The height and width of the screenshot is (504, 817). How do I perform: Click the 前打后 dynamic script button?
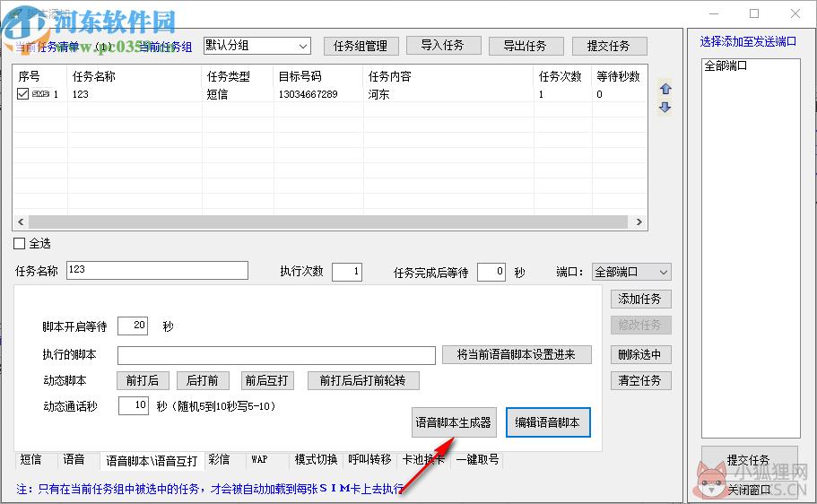[x=143, y=380]
